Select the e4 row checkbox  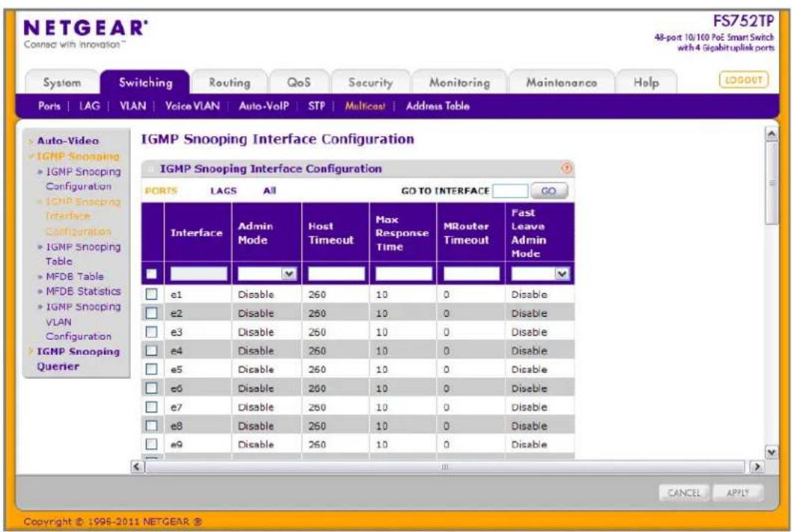pos(152,350)
